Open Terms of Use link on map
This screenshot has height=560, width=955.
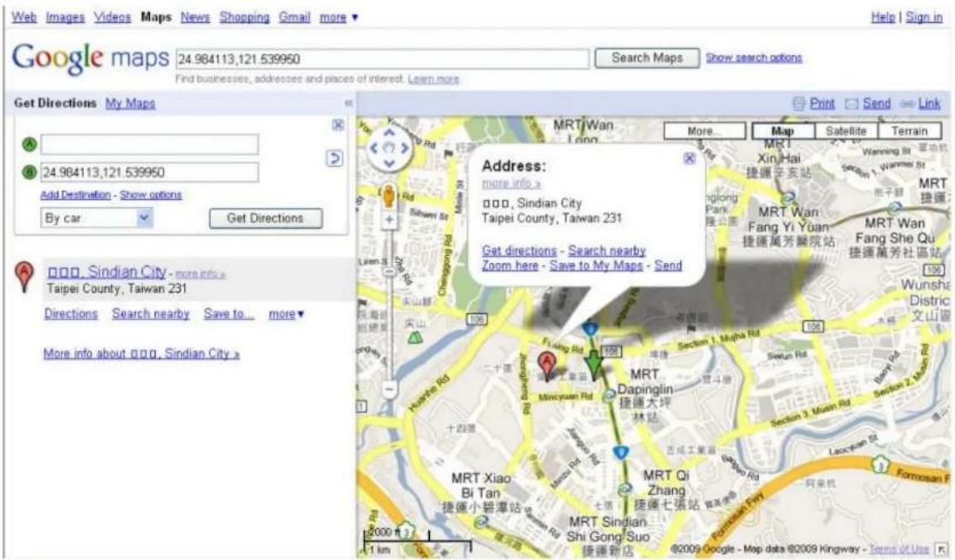899,549
